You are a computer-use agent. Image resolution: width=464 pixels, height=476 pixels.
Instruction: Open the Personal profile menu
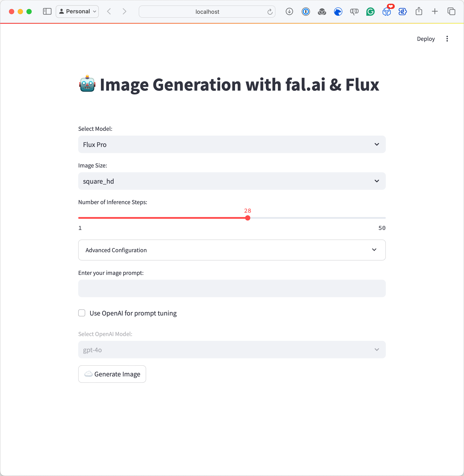point(77,11)
